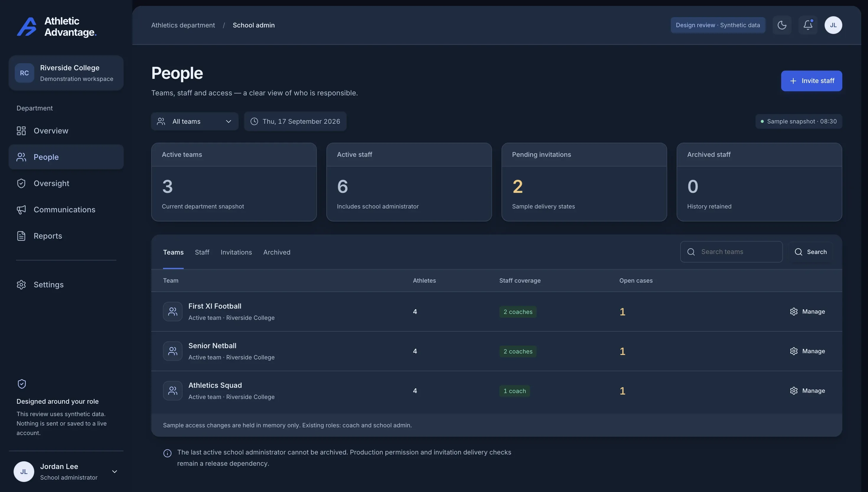
Task: Click the Archived staff card
Action: (759, 182)
